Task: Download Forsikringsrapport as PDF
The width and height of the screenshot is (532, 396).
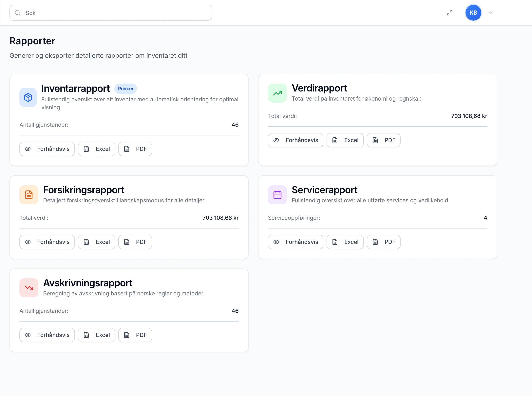Action: [135, 242]
